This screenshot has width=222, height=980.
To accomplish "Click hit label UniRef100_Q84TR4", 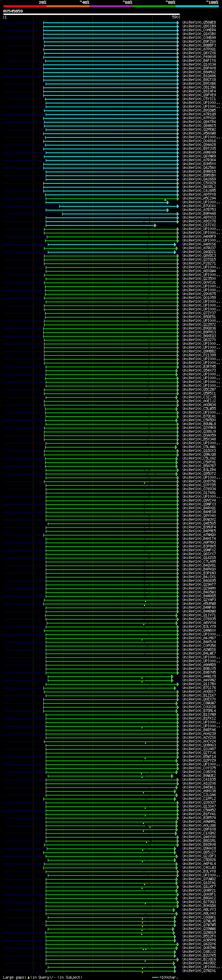I will click(x=199, y=122).
